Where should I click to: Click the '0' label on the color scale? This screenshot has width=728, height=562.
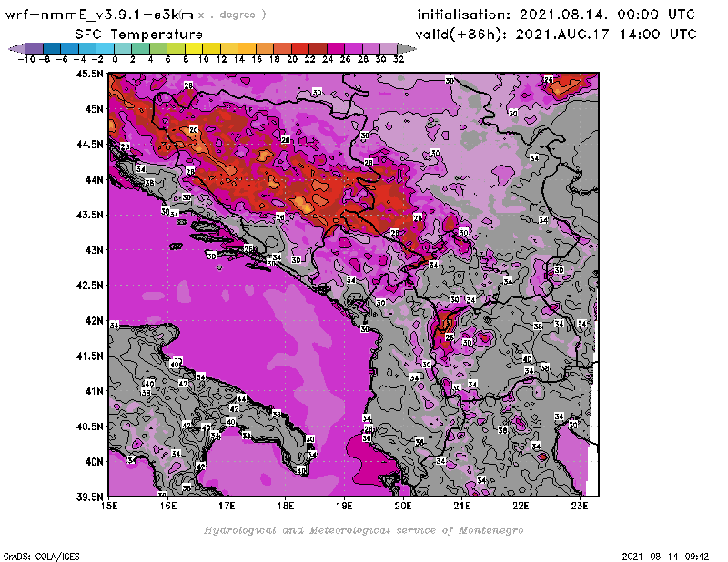[115, 59]
